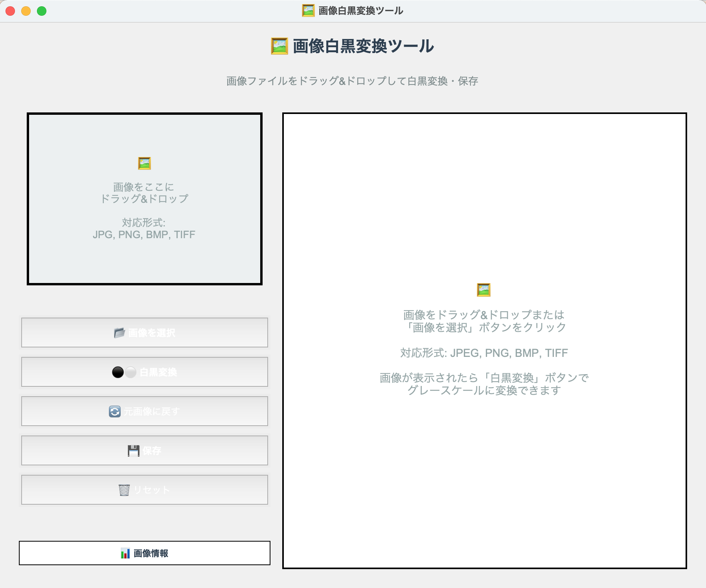The height and width of the screenshot is (588, 706).
Task: Click the drag-and-drop image area
Action: [x=144, y=199]
